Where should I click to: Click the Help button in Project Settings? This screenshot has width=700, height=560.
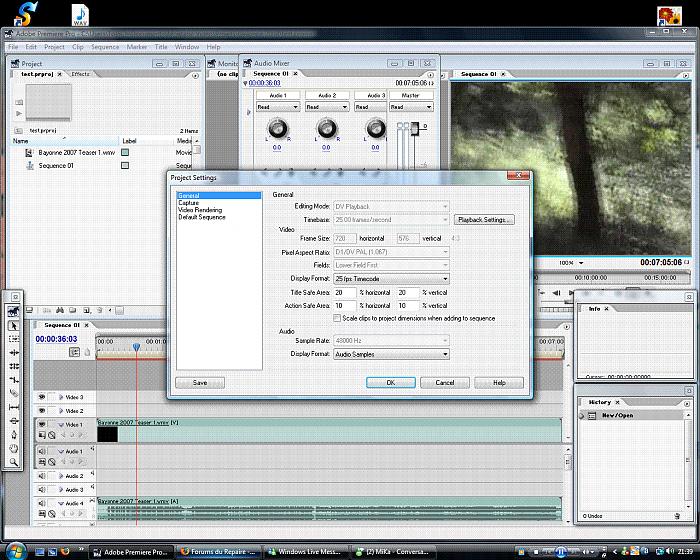pyautogui.click(x=499, y=383)
